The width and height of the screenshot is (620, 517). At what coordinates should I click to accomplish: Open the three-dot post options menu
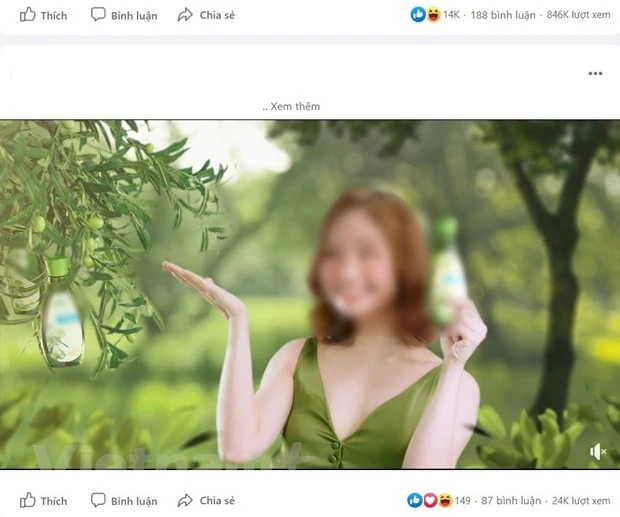point(595,74)
